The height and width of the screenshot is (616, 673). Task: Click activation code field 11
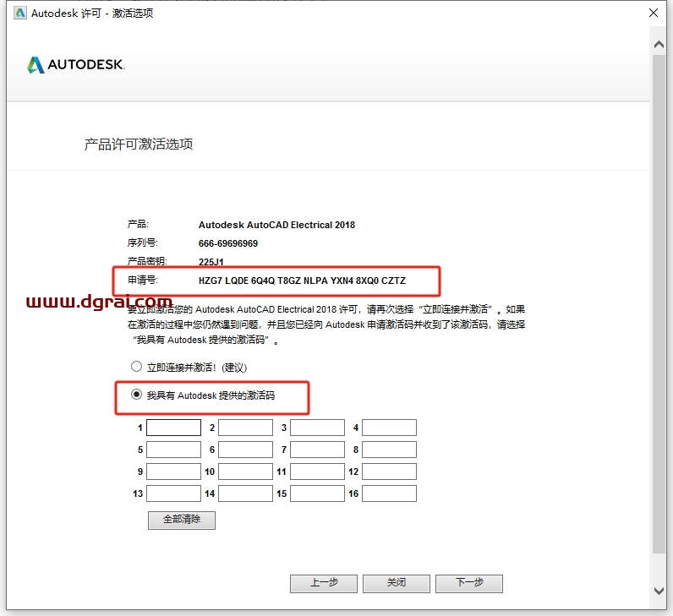318,472
